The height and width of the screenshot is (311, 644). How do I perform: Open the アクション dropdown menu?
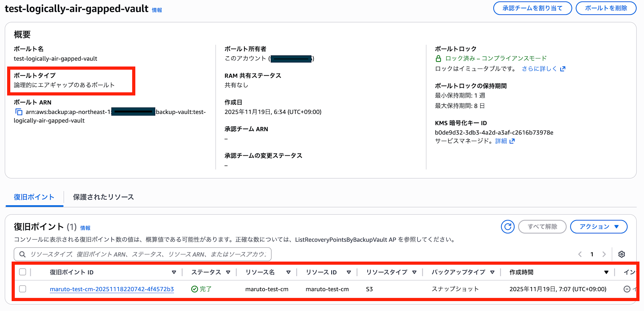point(599,227)
